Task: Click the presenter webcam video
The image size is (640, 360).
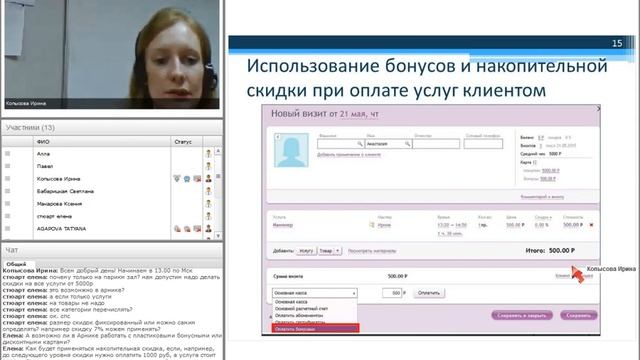Action: (x=112, y=54)
